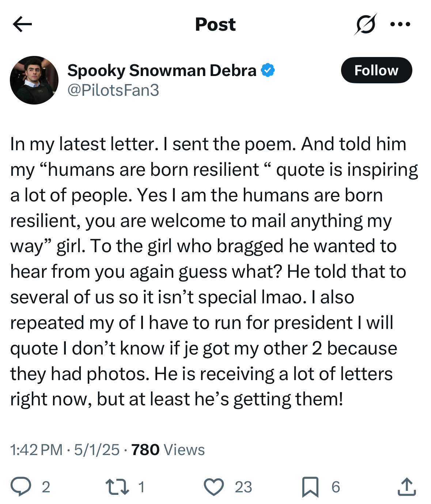
Task: Share the post via upload arrow icon
Action: (x=407, y=486)
